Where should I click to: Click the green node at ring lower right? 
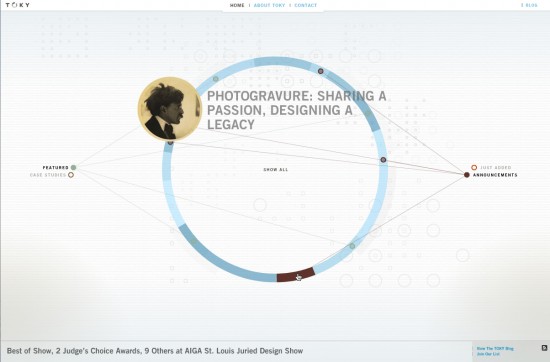[352, 246]
